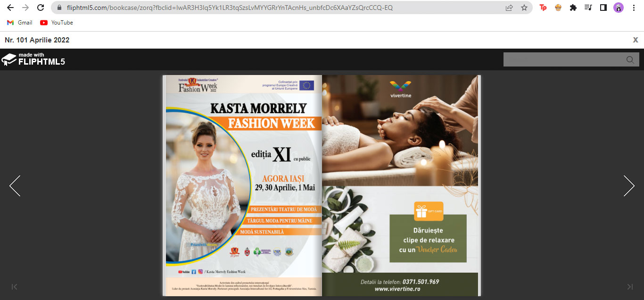Open the Chrome profile avatar
This screenshot has width=644, height=300.
pyautogui.click(x=618, y=8)
